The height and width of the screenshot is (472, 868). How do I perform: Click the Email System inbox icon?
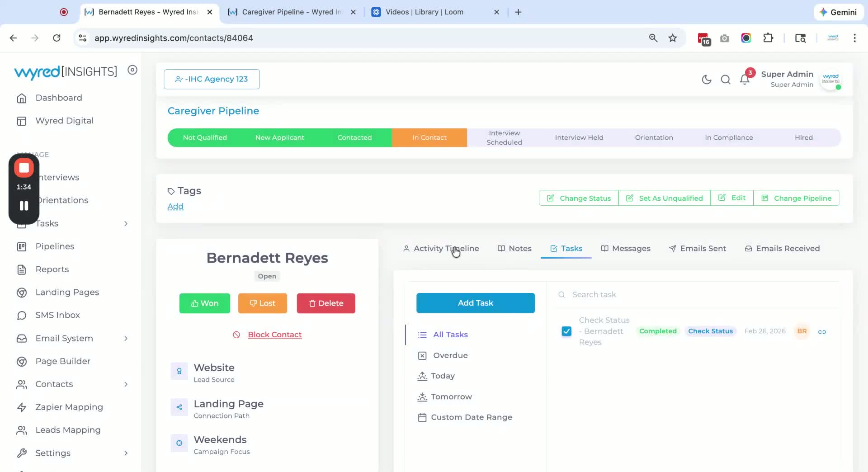pos(22,339)
